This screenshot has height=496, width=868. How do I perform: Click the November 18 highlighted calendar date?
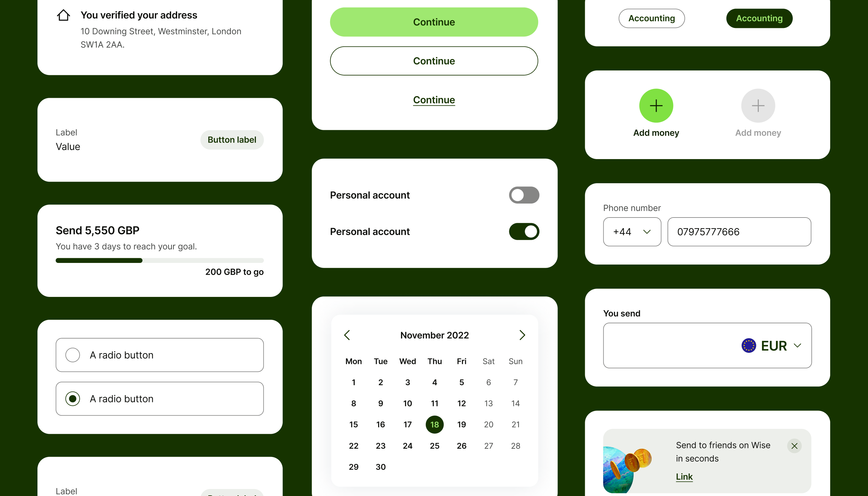point(434,424)
